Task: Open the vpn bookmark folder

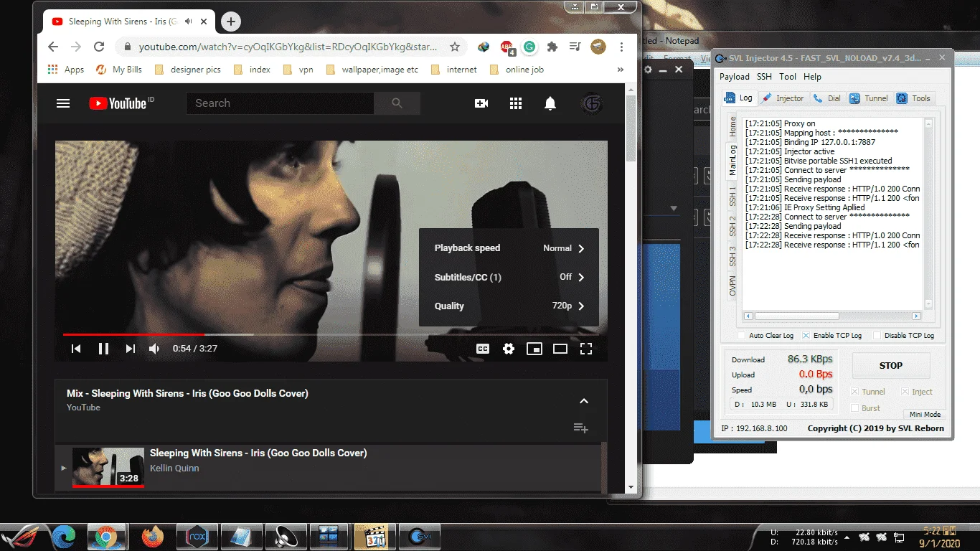Action: point(298,70)
